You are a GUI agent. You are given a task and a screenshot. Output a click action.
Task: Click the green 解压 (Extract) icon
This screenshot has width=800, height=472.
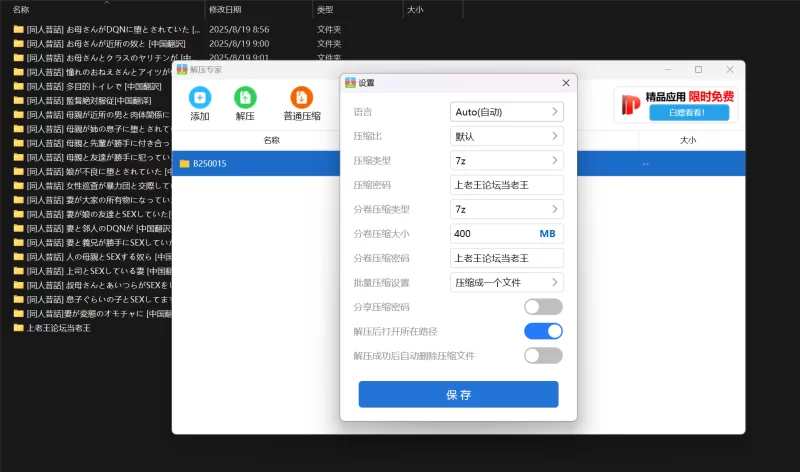[x=245, y=97]
